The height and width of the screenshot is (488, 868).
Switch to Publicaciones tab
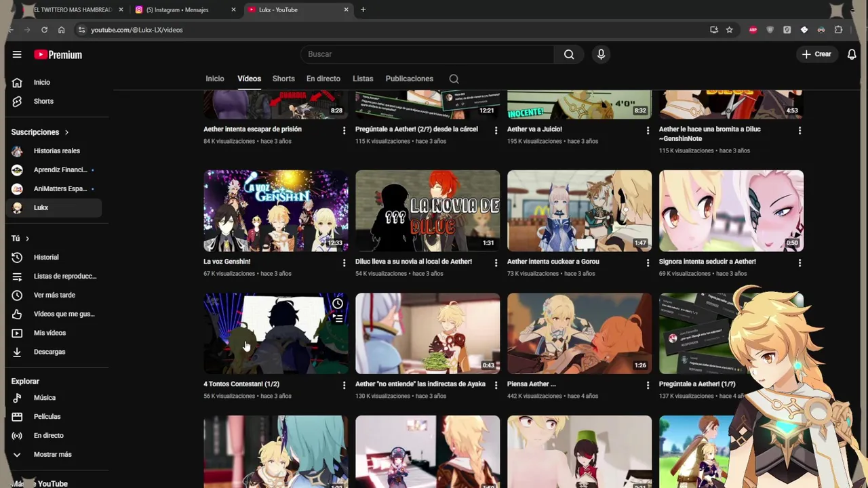[x=410, y=79]
